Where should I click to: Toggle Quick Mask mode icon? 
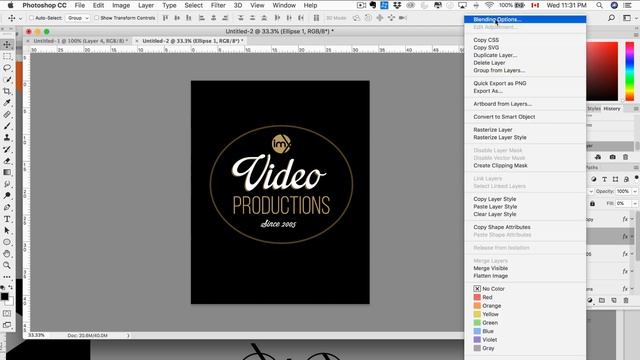coord(7,313)
